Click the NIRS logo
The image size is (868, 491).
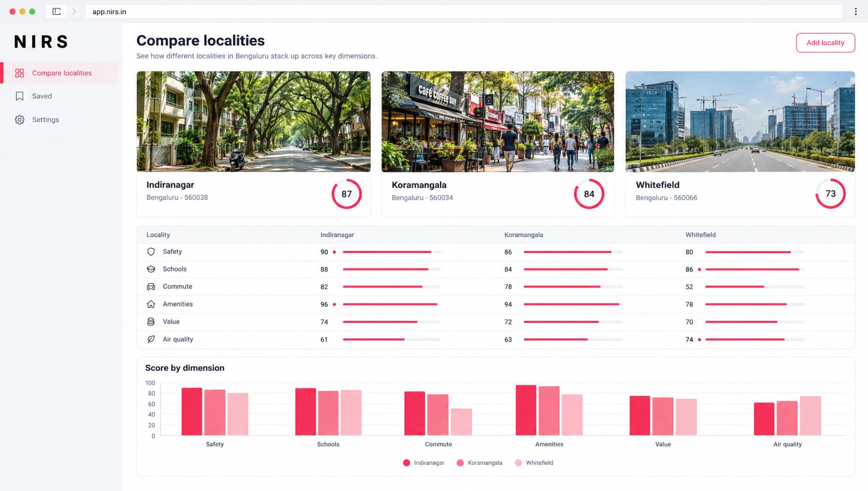click(41, 41)
